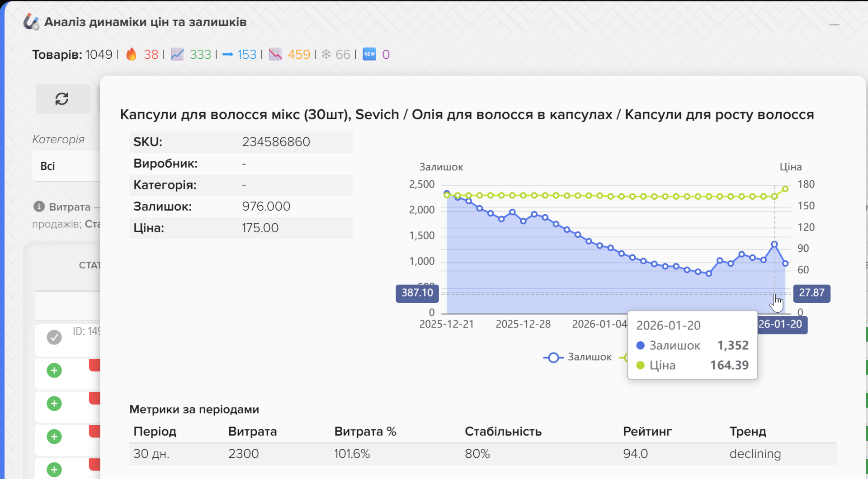This screenshot has width=868, height=479.
Task: Click the Витрата column header in metrics table
Action: point(252,432)
